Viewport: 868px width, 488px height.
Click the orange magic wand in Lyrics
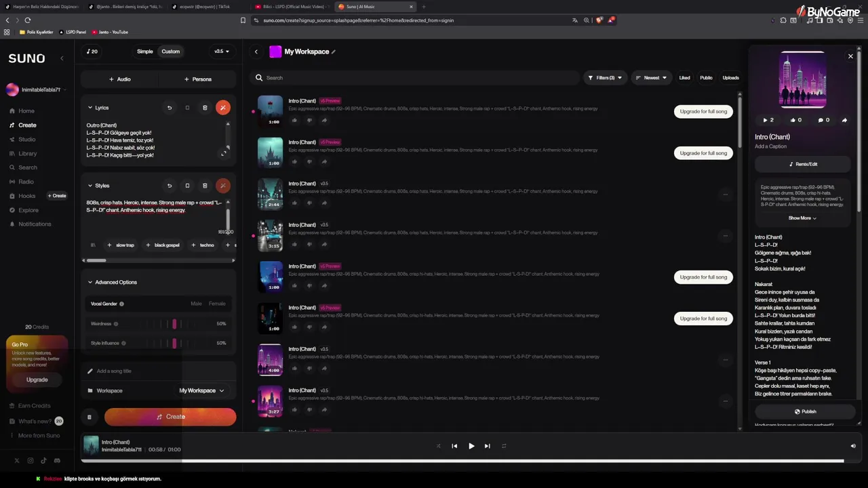pyautogui.click(x=222, y=108)
